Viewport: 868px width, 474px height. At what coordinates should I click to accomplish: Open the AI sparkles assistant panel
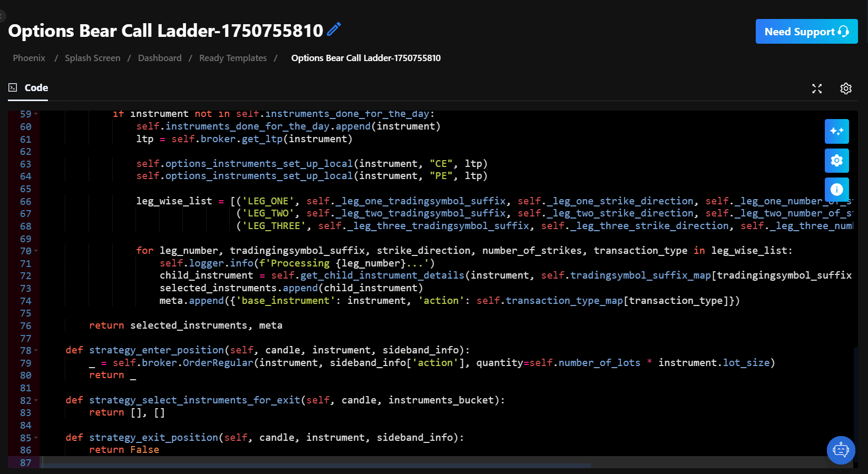coord(837,131)
